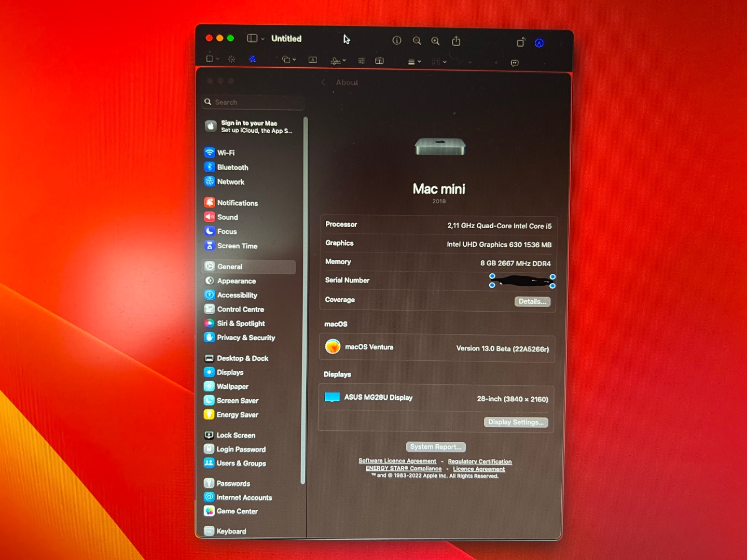
Task: Open the sidebar view menu button
Action: point(255,38)
